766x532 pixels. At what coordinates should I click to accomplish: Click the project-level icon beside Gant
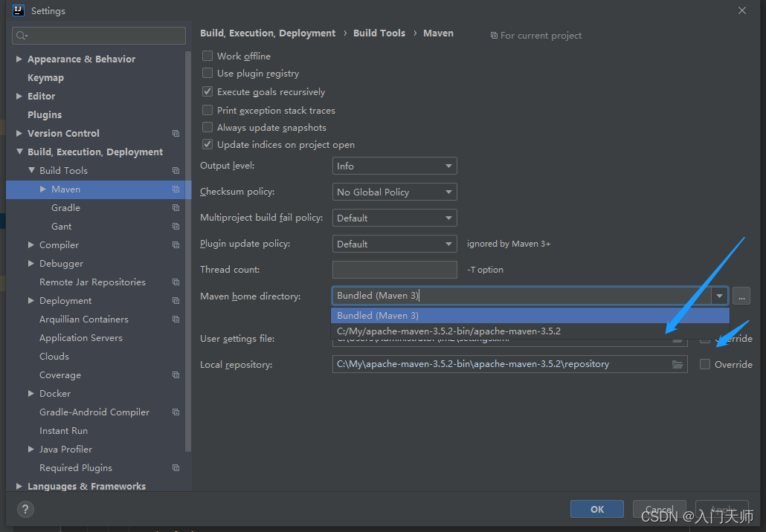[x=176, y=226]
